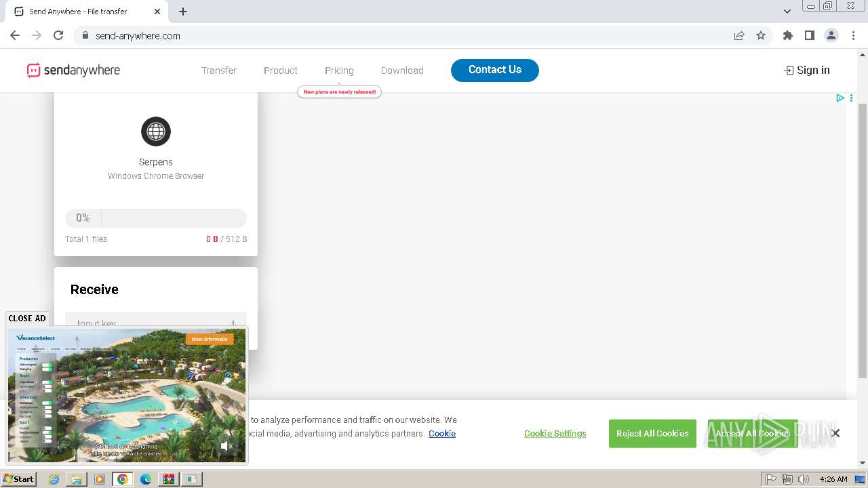Open the share this page icon
Viewport: 868px width, 488px height.
point(739,35)
